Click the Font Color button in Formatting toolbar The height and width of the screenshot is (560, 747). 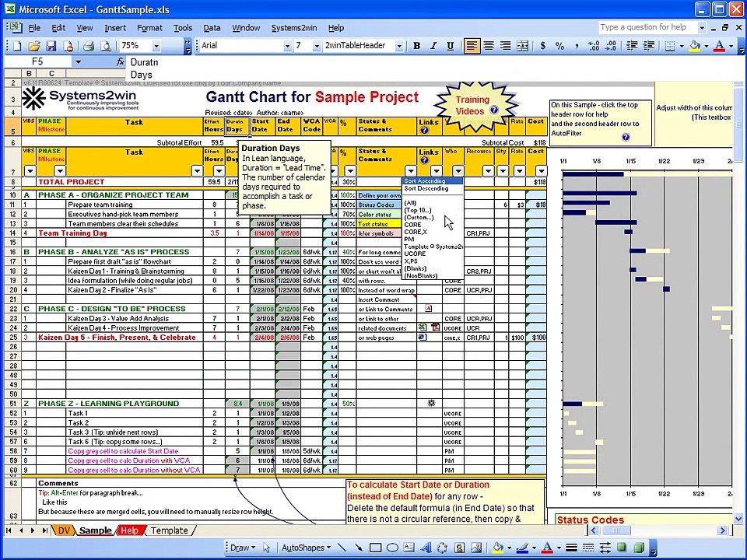[x=720, y=46]
